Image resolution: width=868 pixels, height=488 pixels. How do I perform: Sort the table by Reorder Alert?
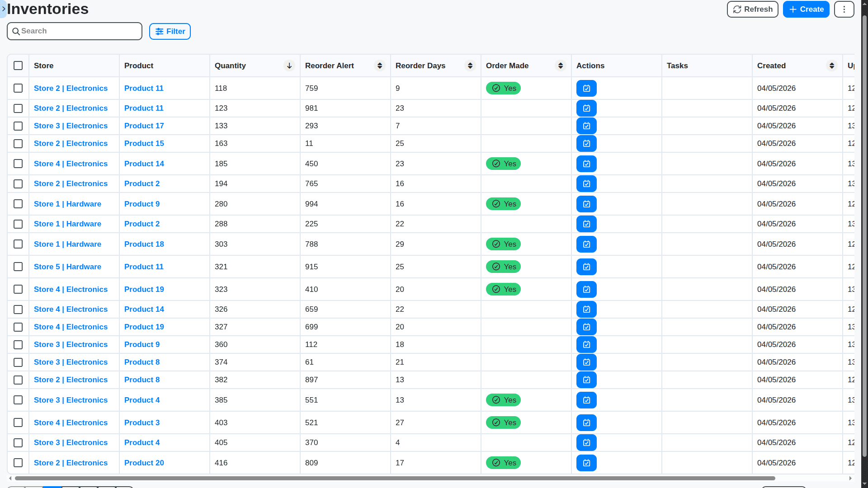pyautogui.click(x=380, y=66)
